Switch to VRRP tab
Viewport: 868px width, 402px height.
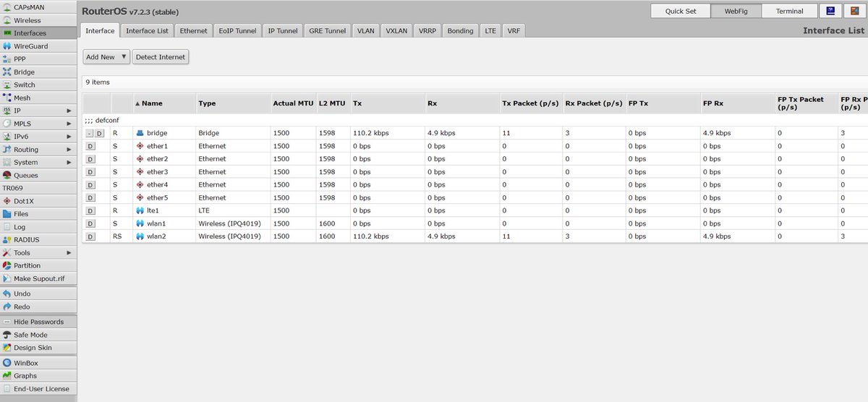(x=427, y=31)
